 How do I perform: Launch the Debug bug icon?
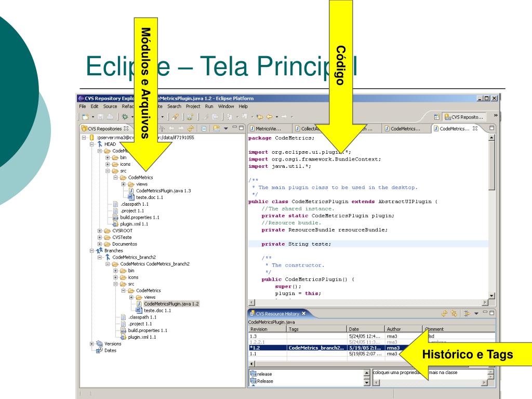pos(125,117)
